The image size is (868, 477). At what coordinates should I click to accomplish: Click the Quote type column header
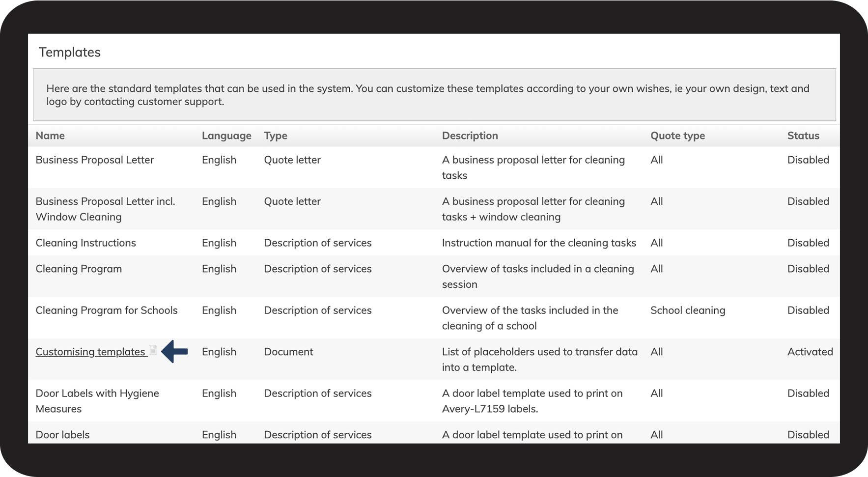[677, 136]
